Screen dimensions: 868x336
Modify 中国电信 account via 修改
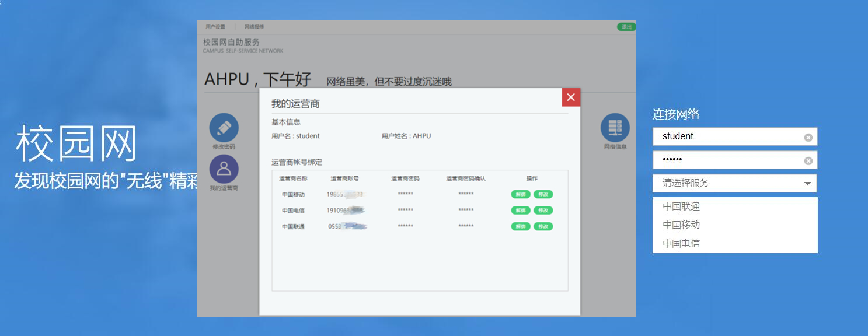pos(543,211)
